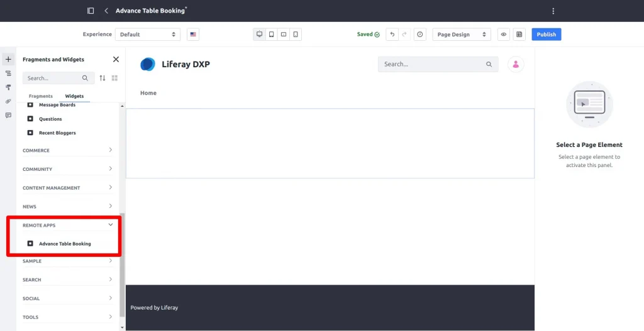
Task: Select the Questions widget
Action: [x=50, y=119]
